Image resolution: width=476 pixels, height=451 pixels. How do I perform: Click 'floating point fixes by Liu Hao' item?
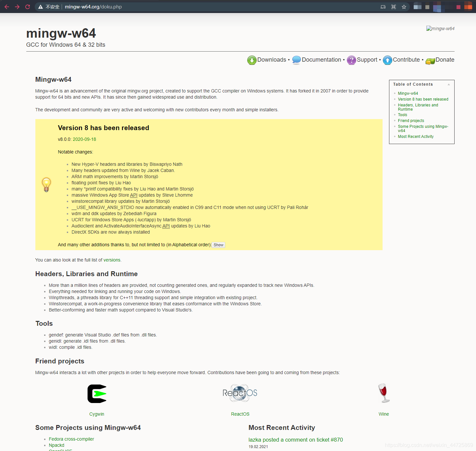point(101,183)
